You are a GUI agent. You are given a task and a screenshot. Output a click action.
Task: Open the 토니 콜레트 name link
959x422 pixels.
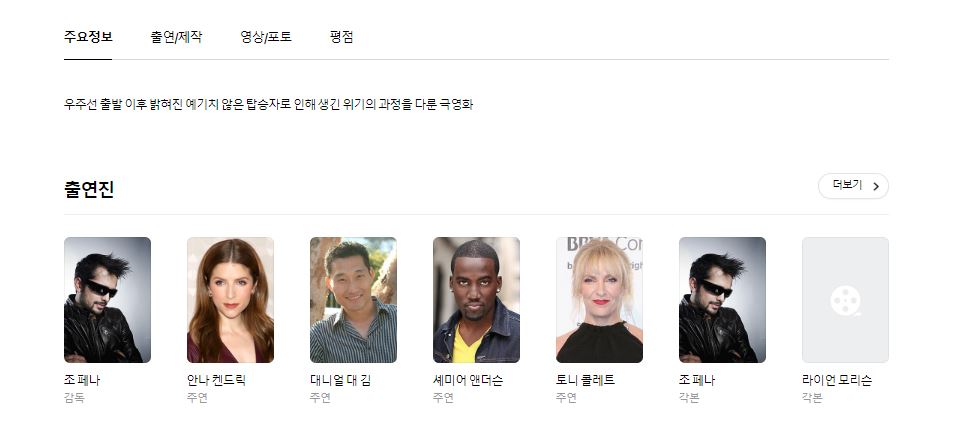[585, 380]
